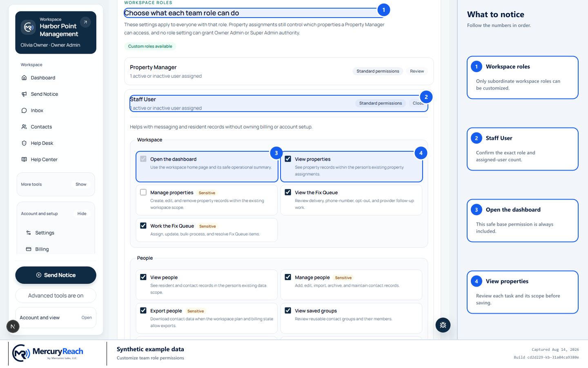Image resolution: width=588 pixels, height=368 pixels.
Task: Click the Contacts people icon
Action: click(x=24, y=127)
